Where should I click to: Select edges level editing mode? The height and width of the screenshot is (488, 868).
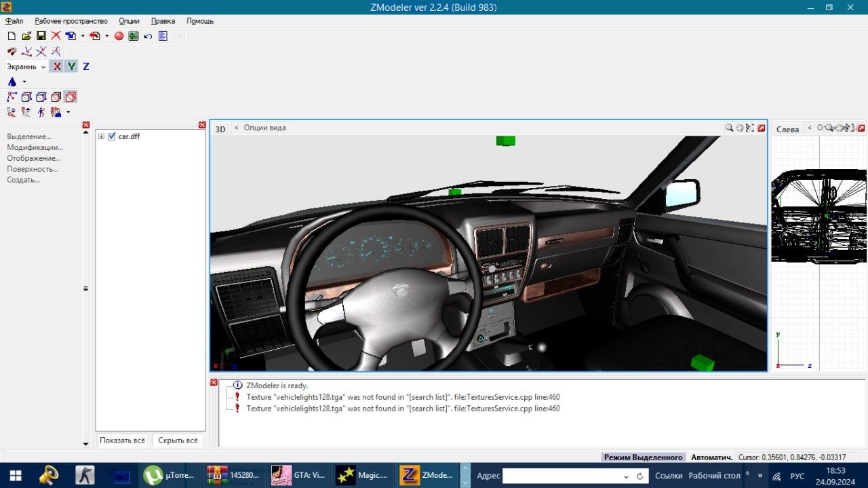point(26,97)
